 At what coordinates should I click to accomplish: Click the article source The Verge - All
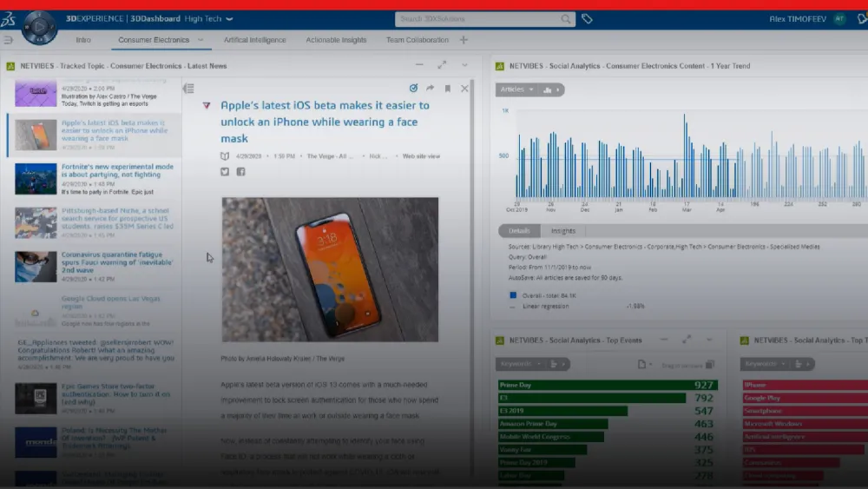[x=330, y=156]
